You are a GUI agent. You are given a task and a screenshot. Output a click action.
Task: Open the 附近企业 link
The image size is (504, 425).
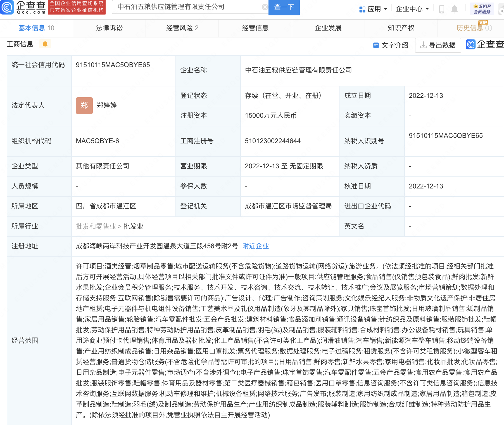coord(255,246)
